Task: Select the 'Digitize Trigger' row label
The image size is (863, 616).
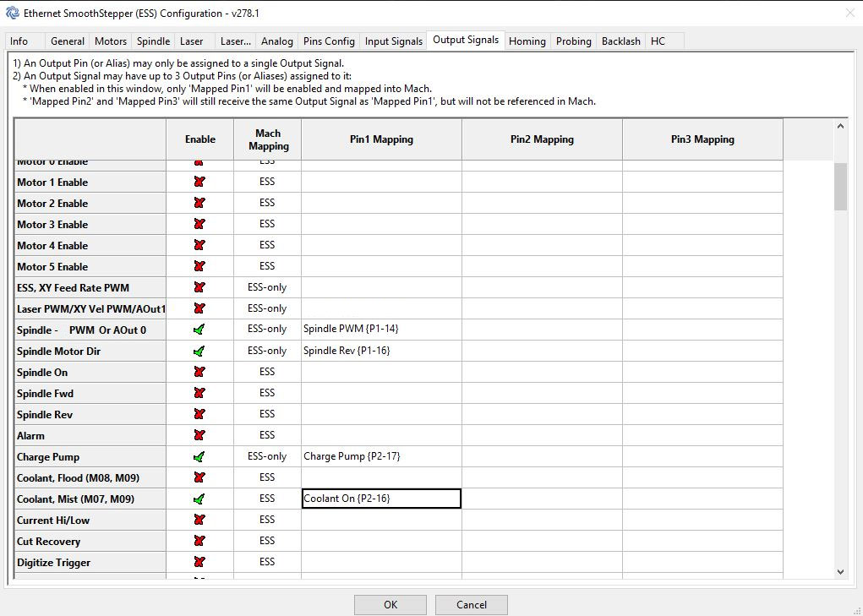Action: pyautogui.click(x=90, y=562)
